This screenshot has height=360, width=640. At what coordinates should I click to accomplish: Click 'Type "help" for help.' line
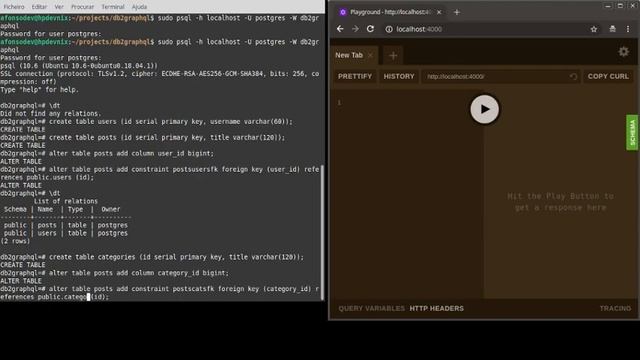39,89
